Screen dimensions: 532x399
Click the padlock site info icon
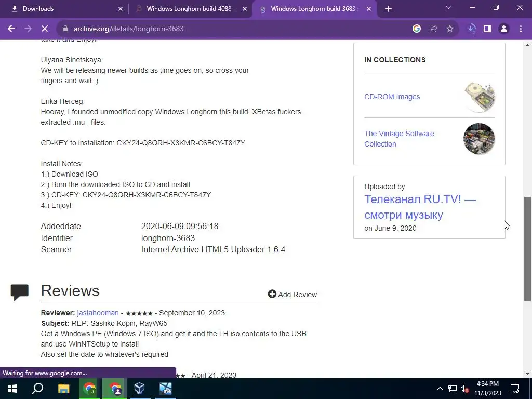pos(65,29)
